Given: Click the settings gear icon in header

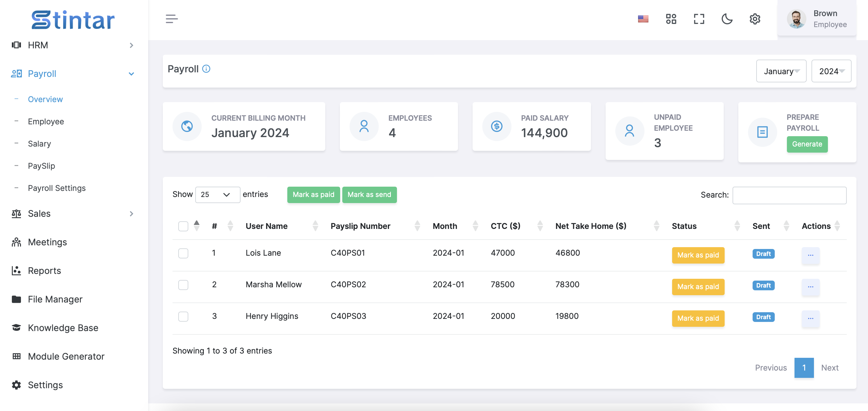Looking at the screenshot, I should (x=755, y=18).
